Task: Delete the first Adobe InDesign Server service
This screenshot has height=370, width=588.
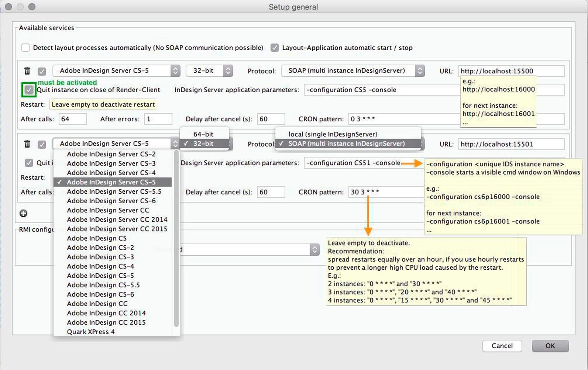Action: tap(27, 71)
